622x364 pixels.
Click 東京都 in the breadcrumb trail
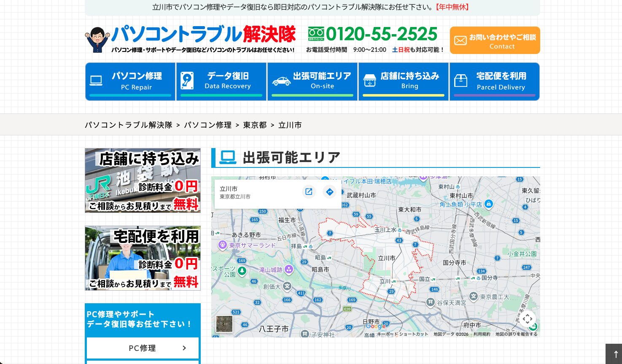[255, 125]
